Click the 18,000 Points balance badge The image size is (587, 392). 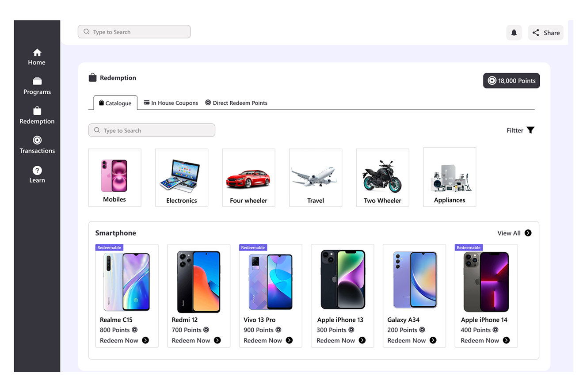pos(511,81)
